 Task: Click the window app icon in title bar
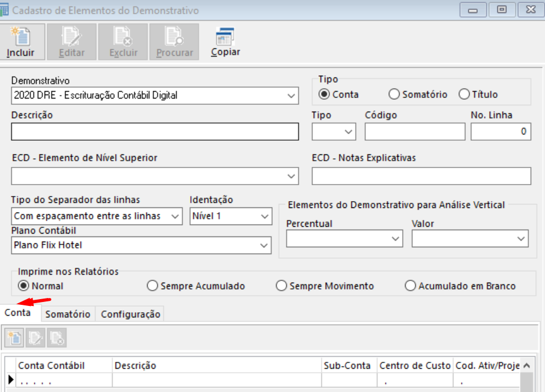tap(4, 10)
